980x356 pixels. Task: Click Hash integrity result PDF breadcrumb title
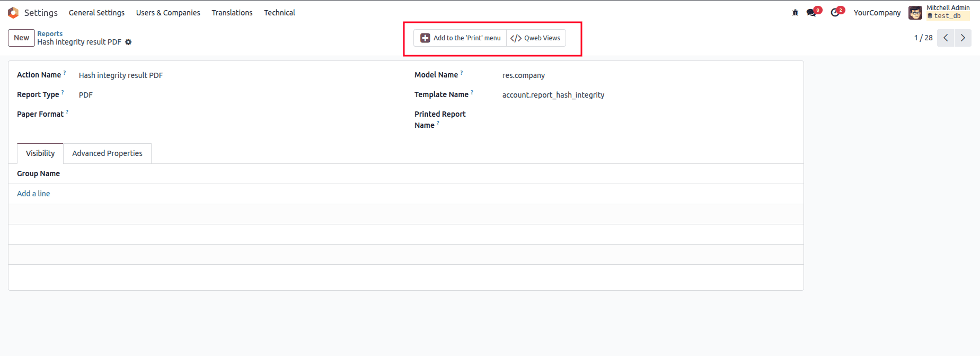point(79,42)
